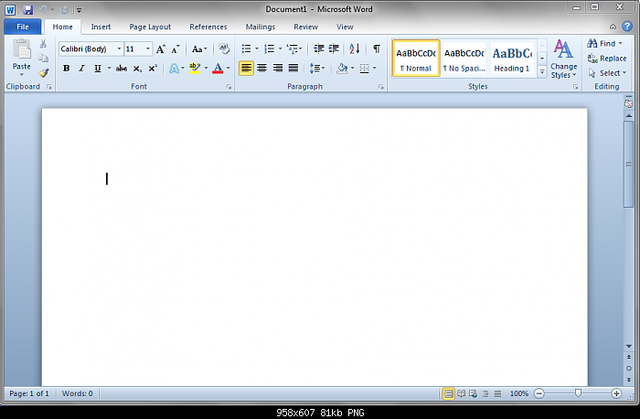Viewport: 640px width, 419px height.
Task: Apply red font color
Action: point(218,68)
